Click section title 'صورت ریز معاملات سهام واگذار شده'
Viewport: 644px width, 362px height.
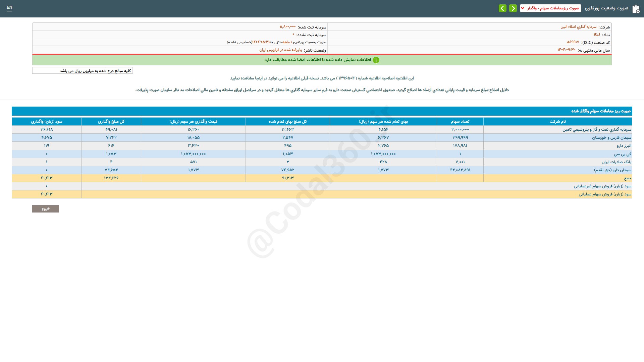click(x=601, y=111)
